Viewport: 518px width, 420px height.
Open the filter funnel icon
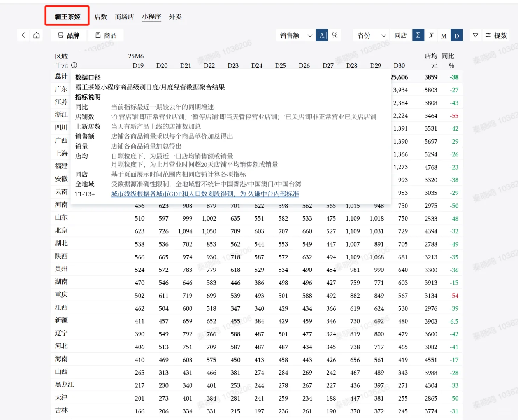pos(475,35)
